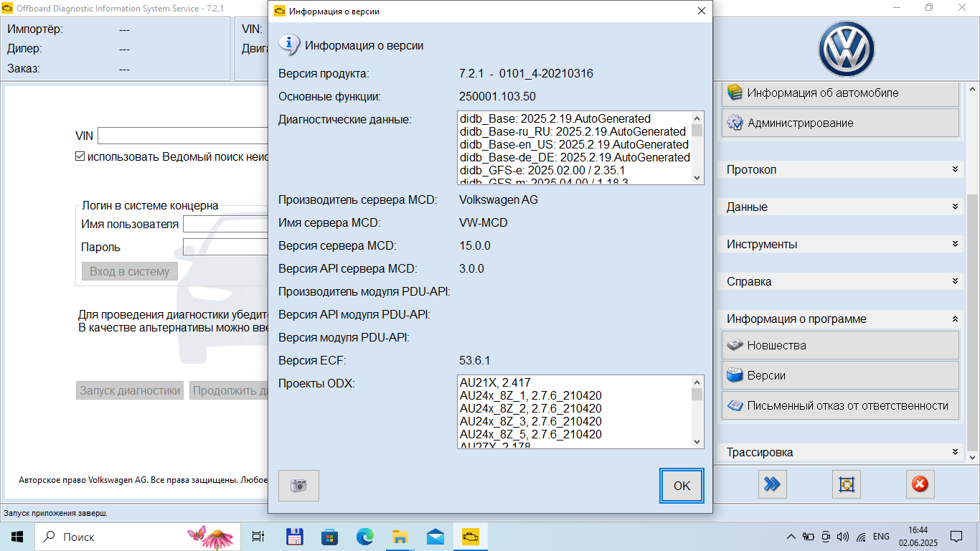Show hidden tray icons chevron
This screenshot has width=980, height=551.
click(x=791, y=537)
